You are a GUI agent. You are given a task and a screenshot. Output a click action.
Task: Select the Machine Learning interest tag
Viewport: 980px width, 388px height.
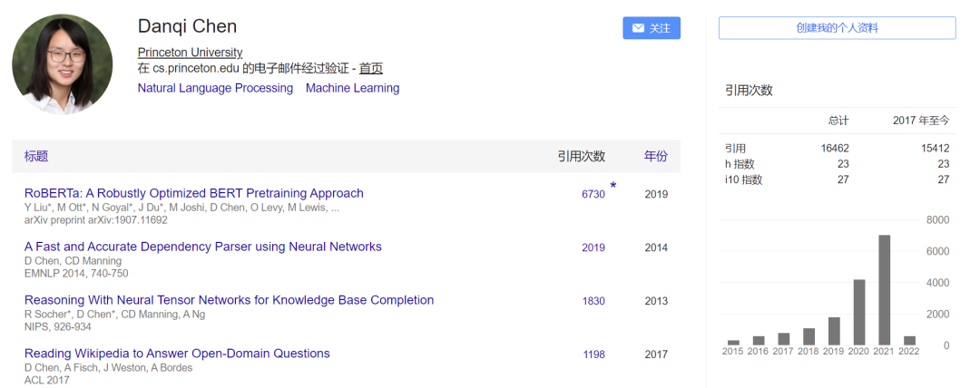click(x=352, y=88)
